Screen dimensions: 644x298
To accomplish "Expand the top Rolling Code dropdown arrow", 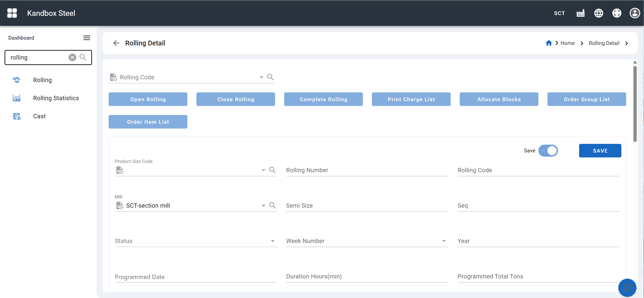I will (261, 77).
